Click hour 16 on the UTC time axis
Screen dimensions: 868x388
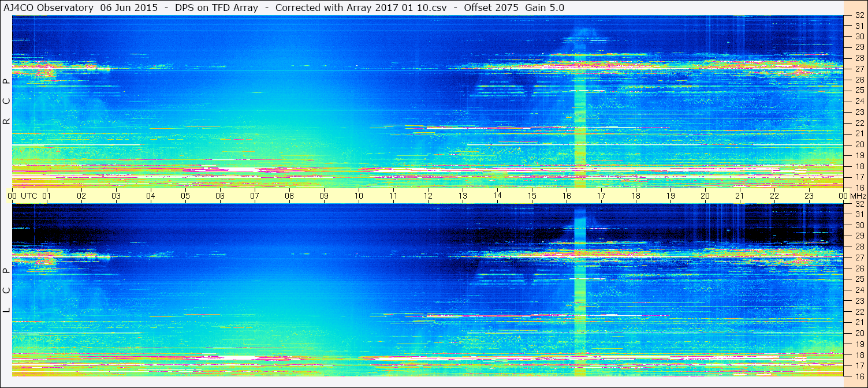coord(567,196)
